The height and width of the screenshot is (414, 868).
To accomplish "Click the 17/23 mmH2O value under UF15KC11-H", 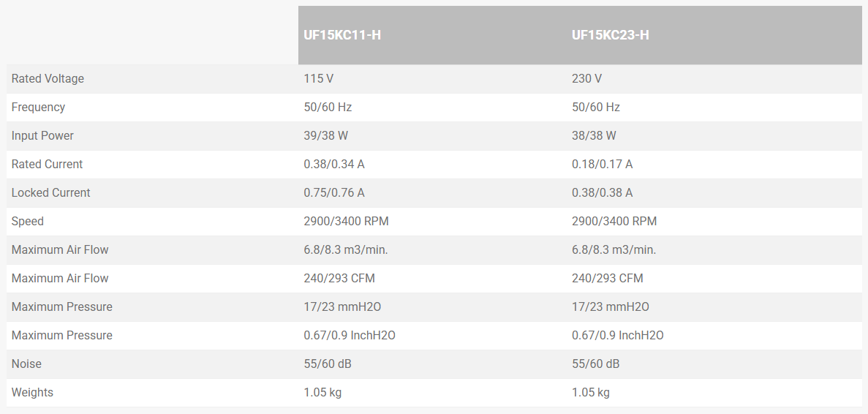I will 342,306.
